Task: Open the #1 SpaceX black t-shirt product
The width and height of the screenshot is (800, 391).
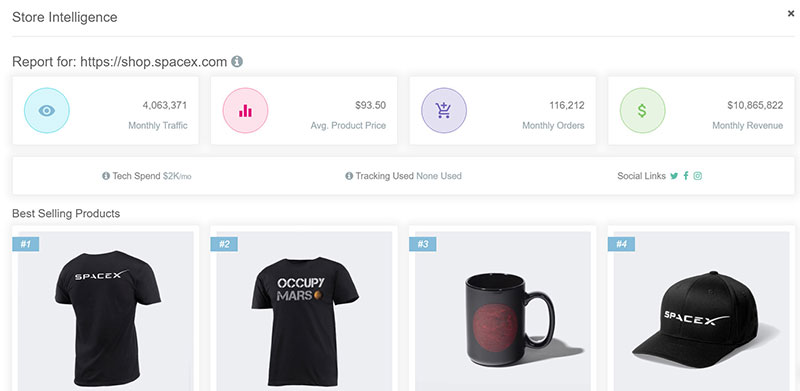Action: pyautogui.click(x=106, y=311)
